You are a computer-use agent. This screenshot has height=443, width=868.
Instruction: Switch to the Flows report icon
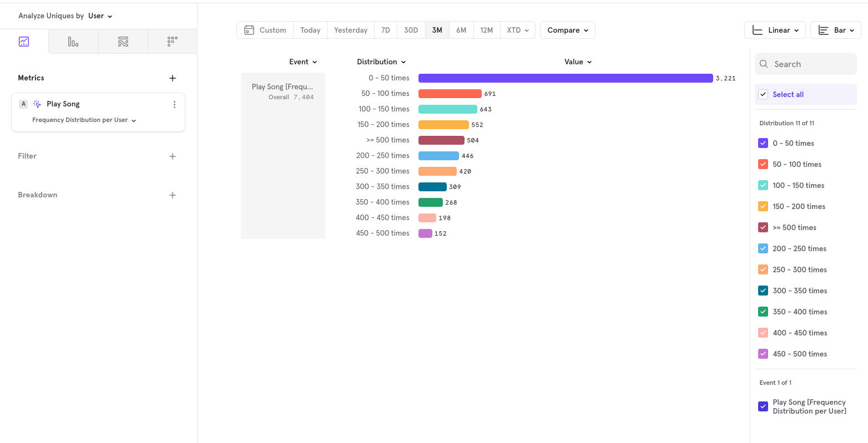(123, 42)
